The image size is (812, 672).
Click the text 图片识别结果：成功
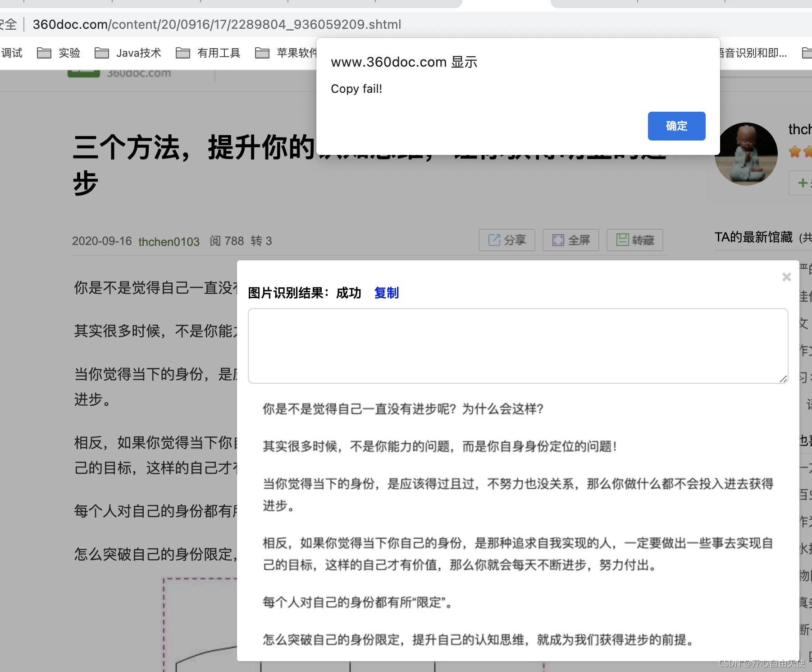(305, 293)
